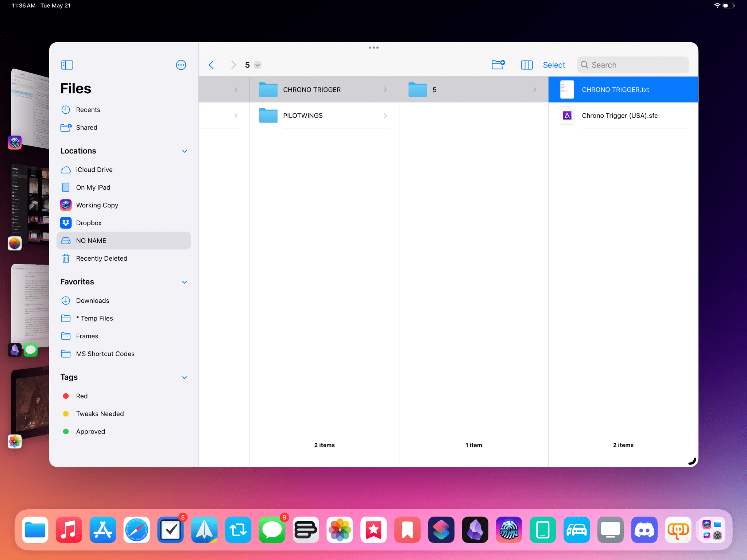Open Shared in the sidebar
Image resolution: width=747 pixels, height=560 pixels.
tap(124, 128)
